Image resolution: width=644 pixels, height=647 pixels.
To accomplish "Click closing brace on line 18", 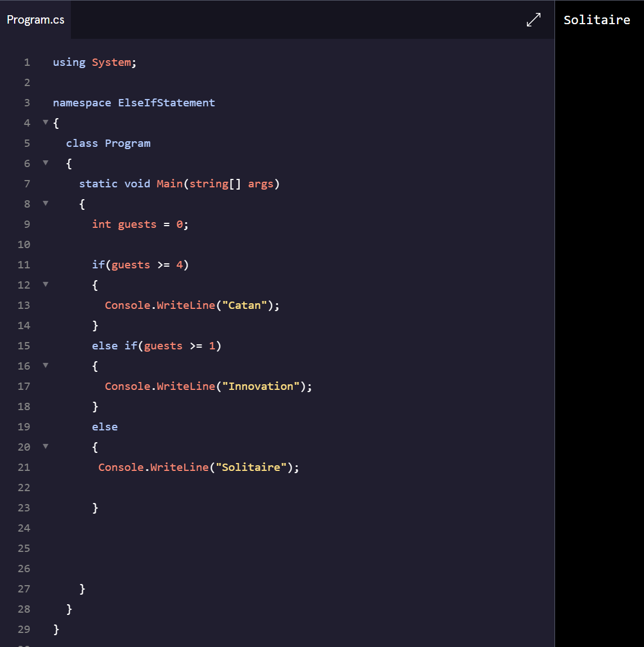I will (95, 406).
